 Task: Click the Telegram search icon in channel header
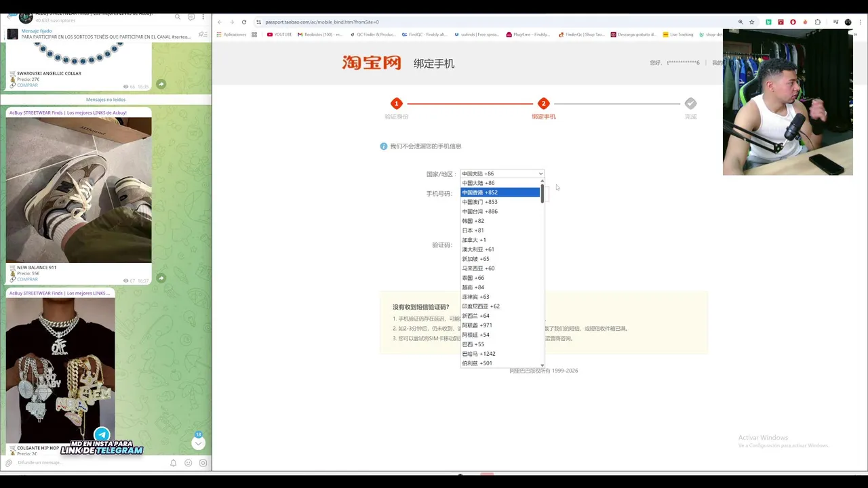[x=178, y=17]
